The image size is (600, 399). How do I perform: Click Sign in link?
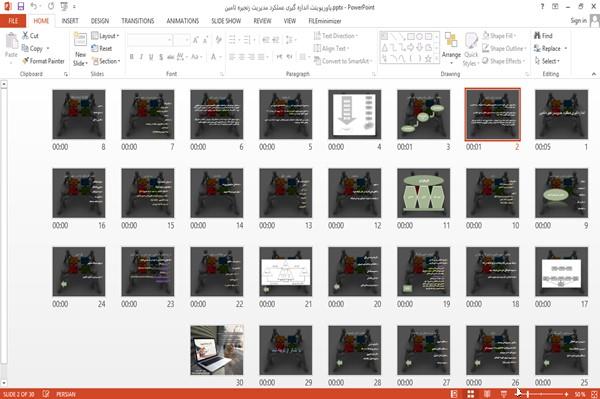click(x=578, y=21)
